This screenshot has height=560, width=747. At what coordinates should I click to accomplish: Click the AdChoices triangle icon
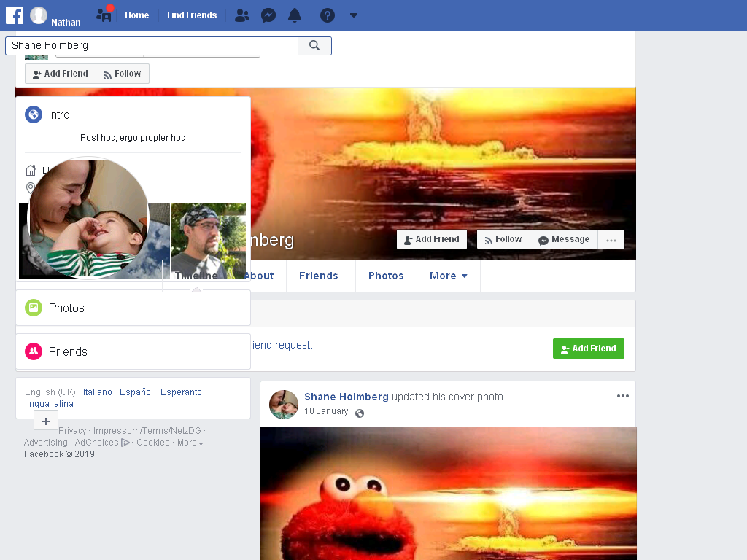(125, 443)
